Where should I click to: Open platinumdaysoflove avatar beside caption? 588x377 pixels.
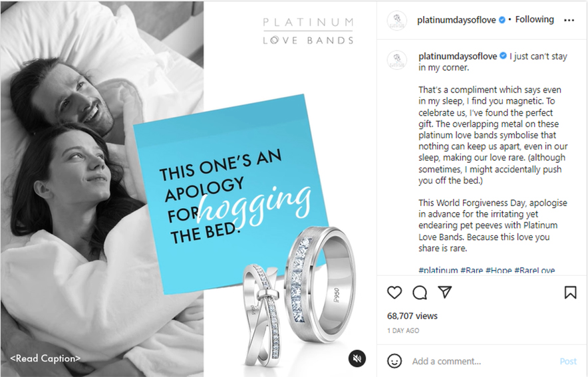396,60
